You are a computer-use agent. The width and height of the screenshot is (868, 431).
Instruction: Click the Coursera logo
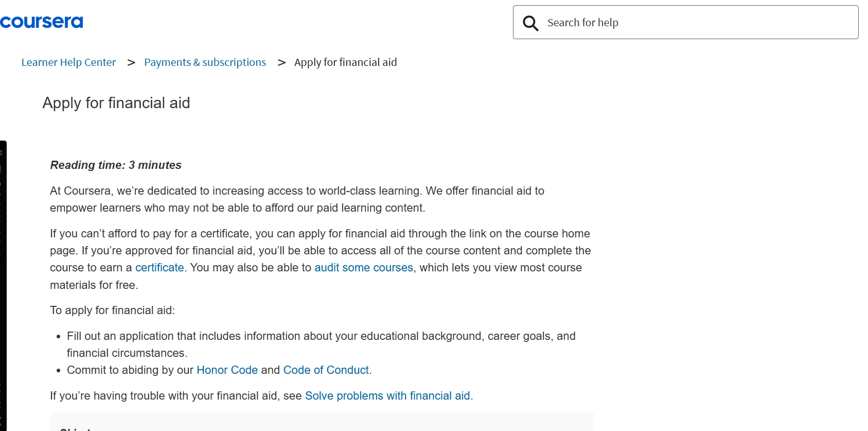pos(41,22)
